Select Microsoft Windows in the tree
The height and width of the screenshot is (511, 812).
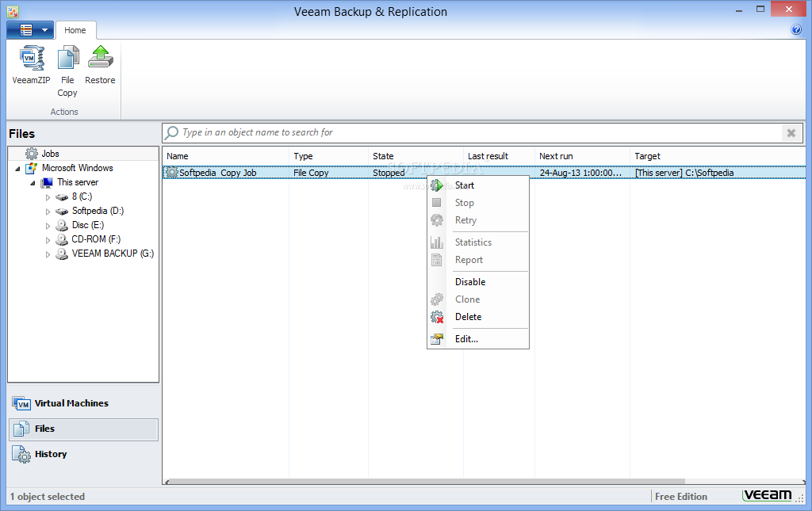point(77,168)
